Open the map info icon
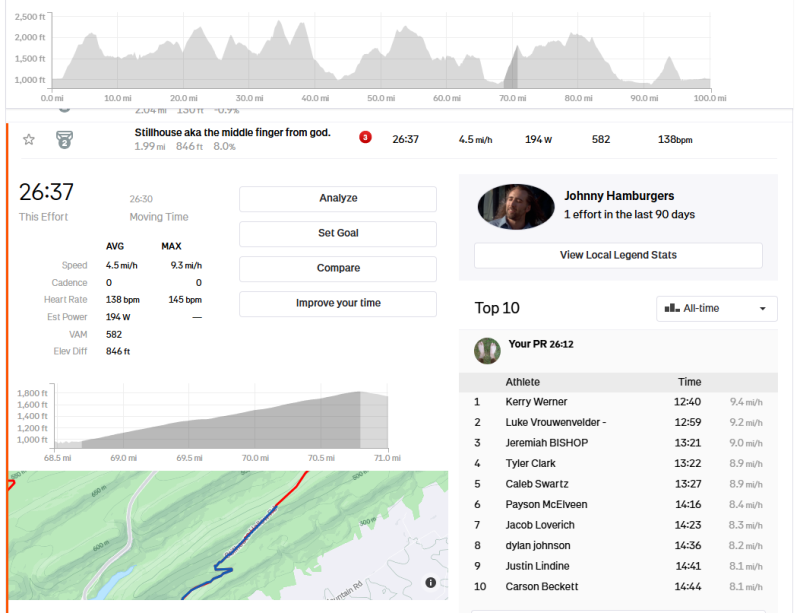The width and height of the screenshot is (800, 613). tap(430, 582)
